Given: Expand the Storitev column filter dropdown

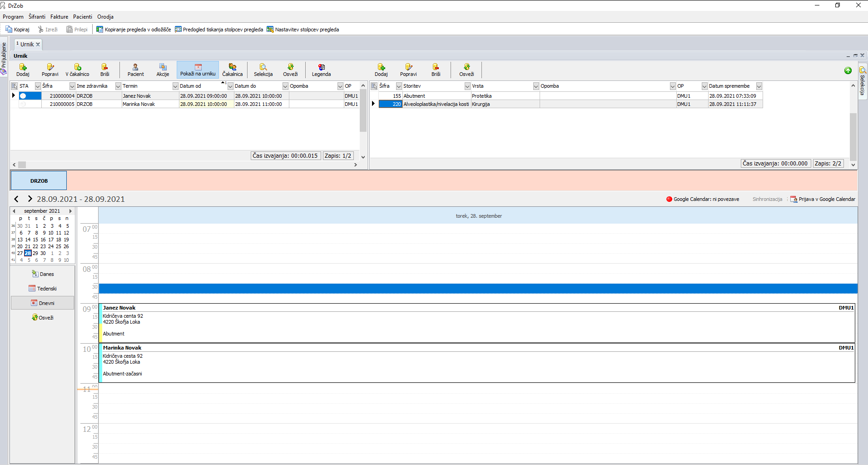Looking at the screenshot, I should [x=467, y=86].
